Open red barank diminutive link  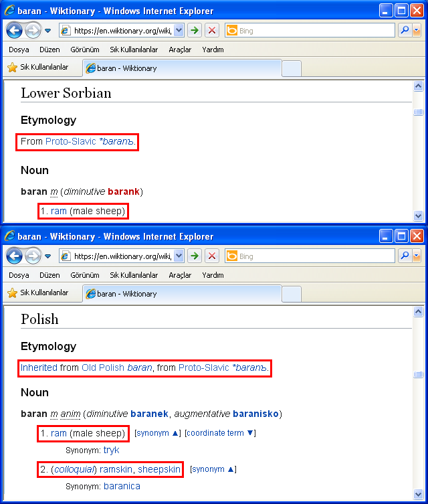click(x=124, y=191)
